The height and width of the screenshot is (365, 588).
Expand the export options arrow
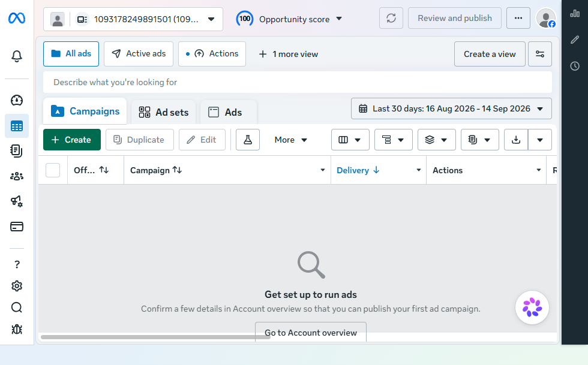(x=540, y=140)
